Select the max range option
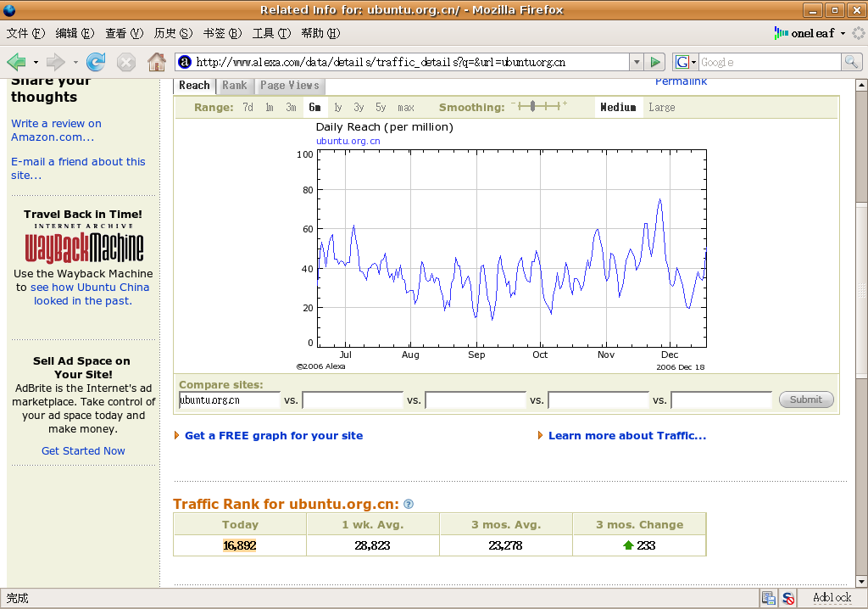868x609 pixels. [x=406, y=108]
